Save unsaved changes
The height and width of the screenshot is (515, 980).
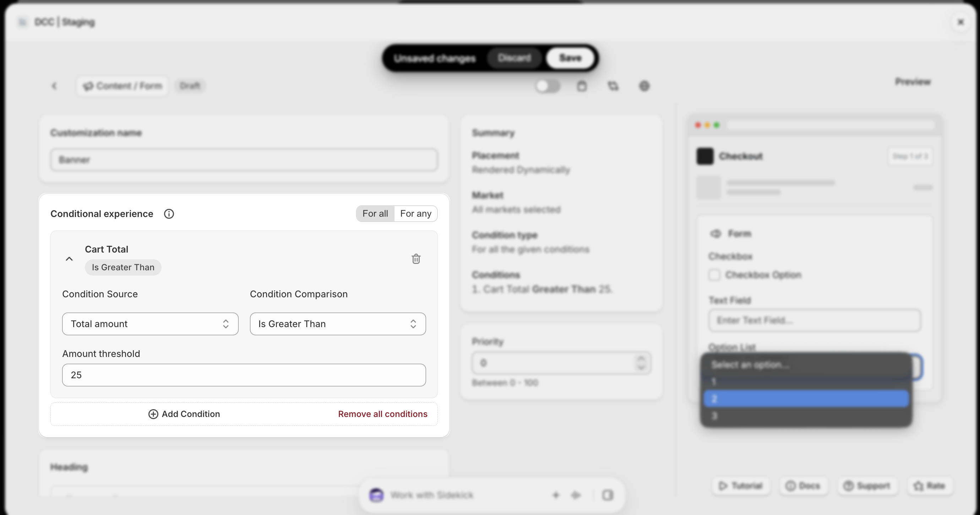point(570,58)
